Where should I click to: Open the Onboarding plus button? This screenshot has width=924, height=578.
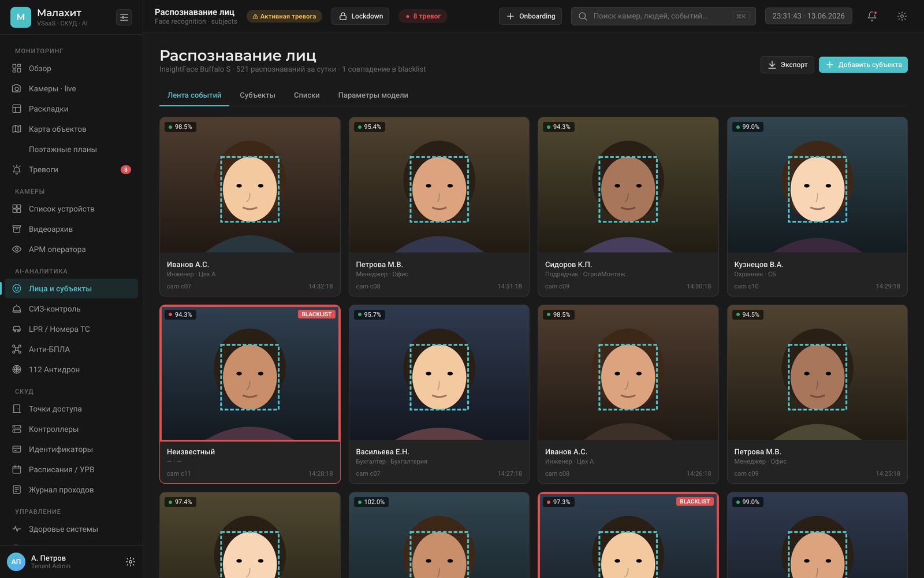tap(530, 16)
